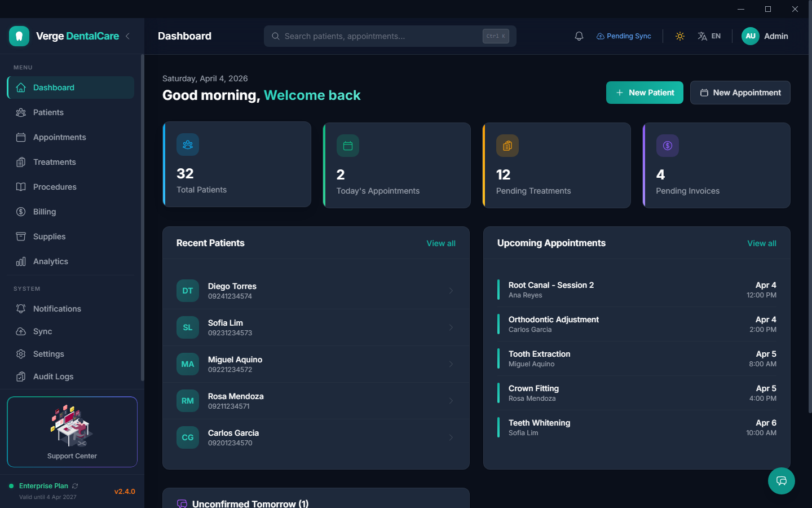This screenshot has height=508, width=812.
Task: Open Appointments from the sidebar
Action: coord(70,137)
